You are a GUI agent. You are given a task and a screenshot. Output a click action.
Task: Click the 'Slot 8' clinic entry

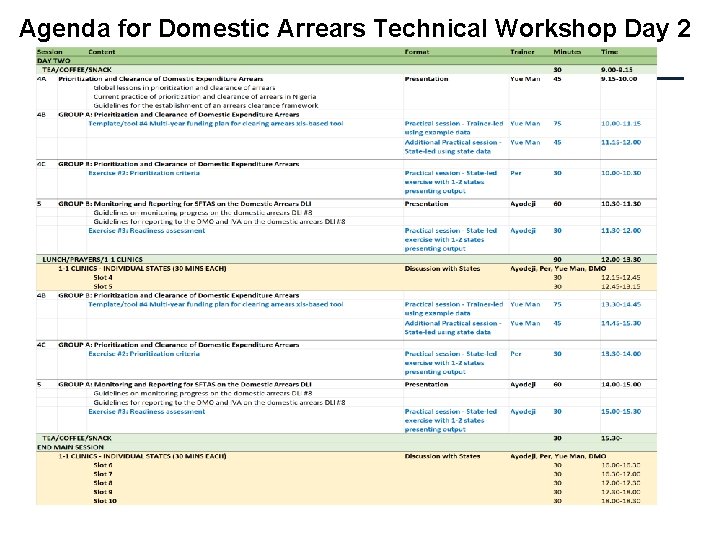pos(103,483)
